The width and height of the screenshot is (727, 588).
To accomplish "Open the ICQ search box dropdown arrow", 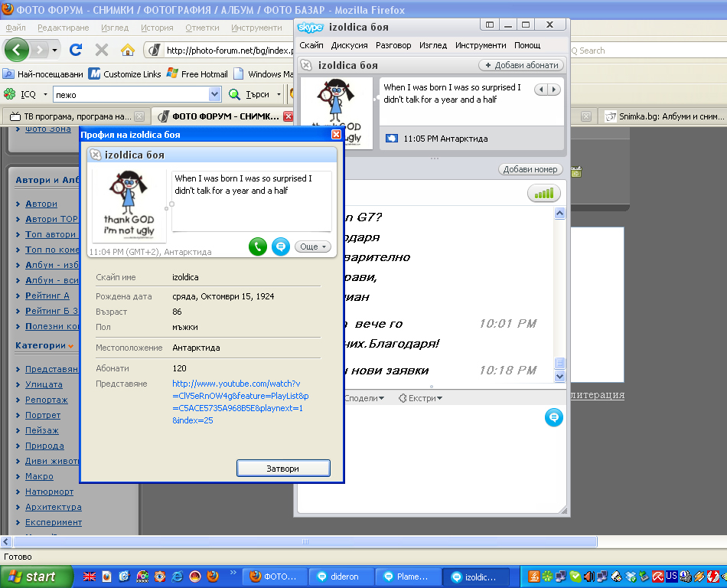I will click(214, 94).
